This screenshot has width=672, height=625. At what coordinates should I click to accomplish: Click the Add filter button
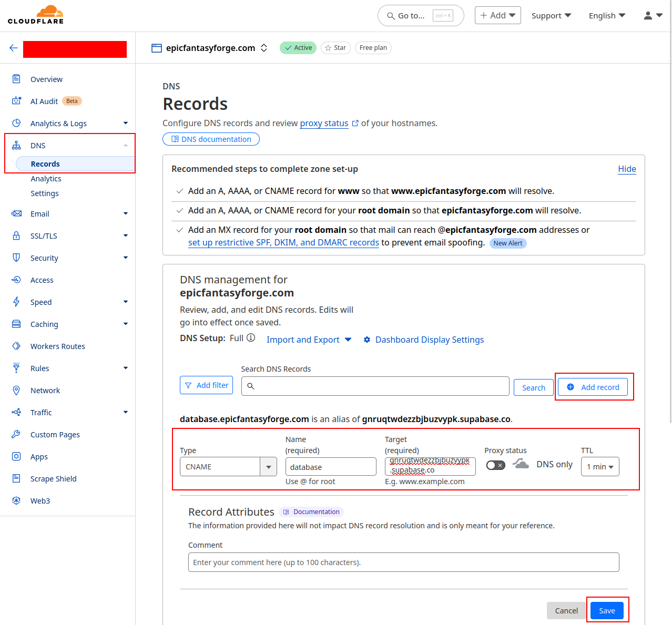click(x=207, y=385)
